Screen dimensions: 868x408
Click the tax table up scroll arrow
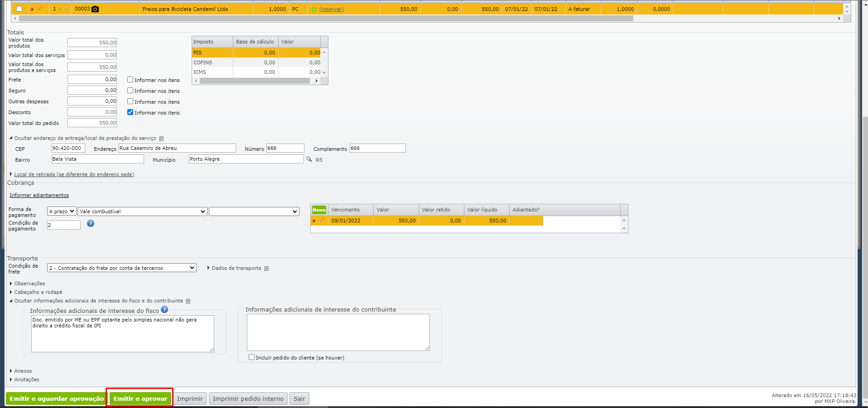(x=324, y=53)
